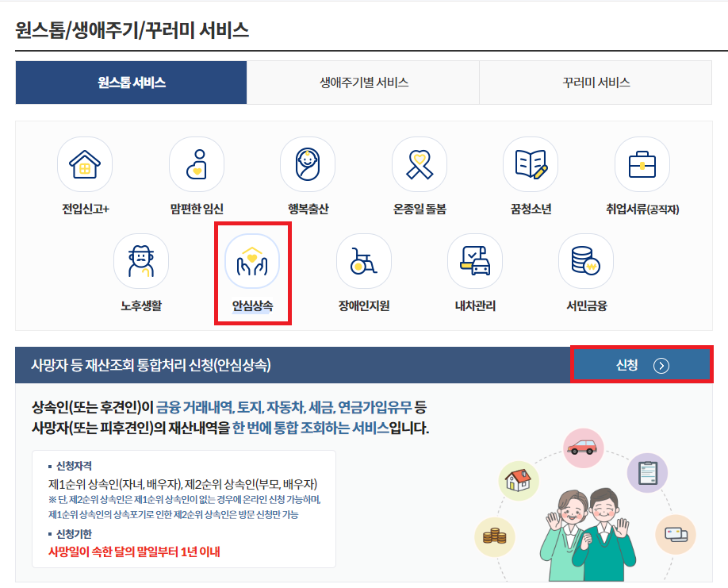This screenshot has height=588, width=728.
Task: Click the 온종일 돌봄 text label
Action: [x=420, y=209]
